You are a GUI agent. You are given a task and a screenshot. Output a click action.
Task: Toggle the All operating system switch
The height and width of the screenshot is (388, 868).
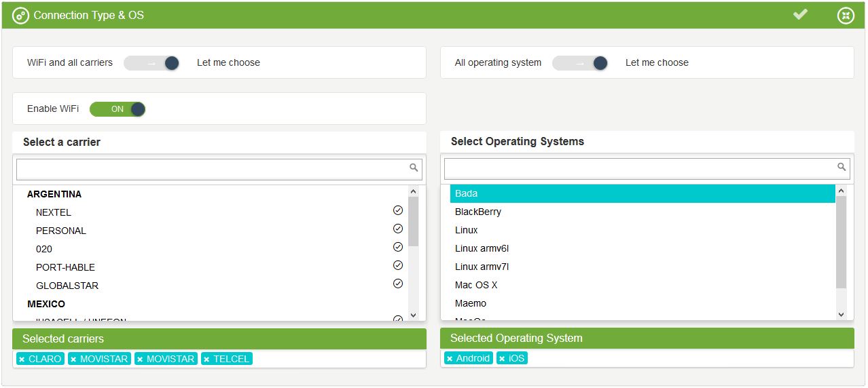pos(580,63)
